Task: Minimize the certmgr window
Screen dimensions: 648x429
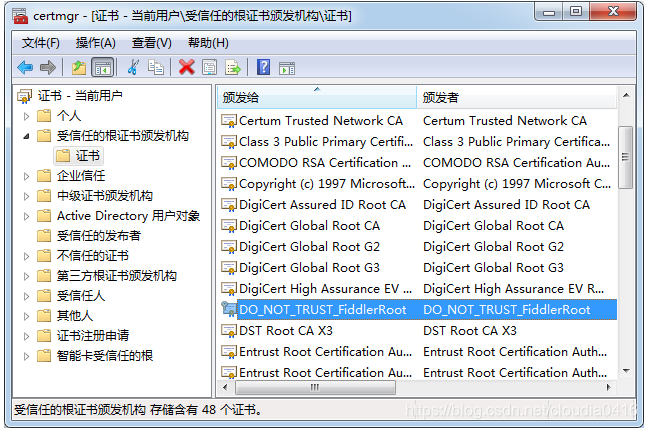Action: coord(549,12)
